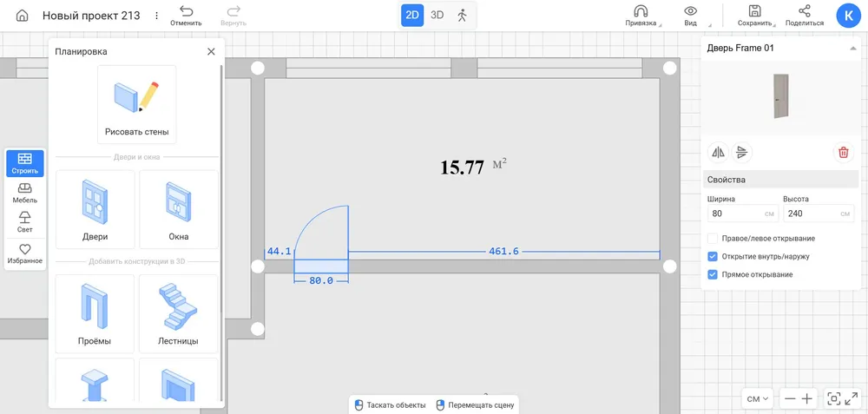This screenshot has height=414, width=868.
Task: Open the Мебель section in sidebar
Action: [25, 193]
